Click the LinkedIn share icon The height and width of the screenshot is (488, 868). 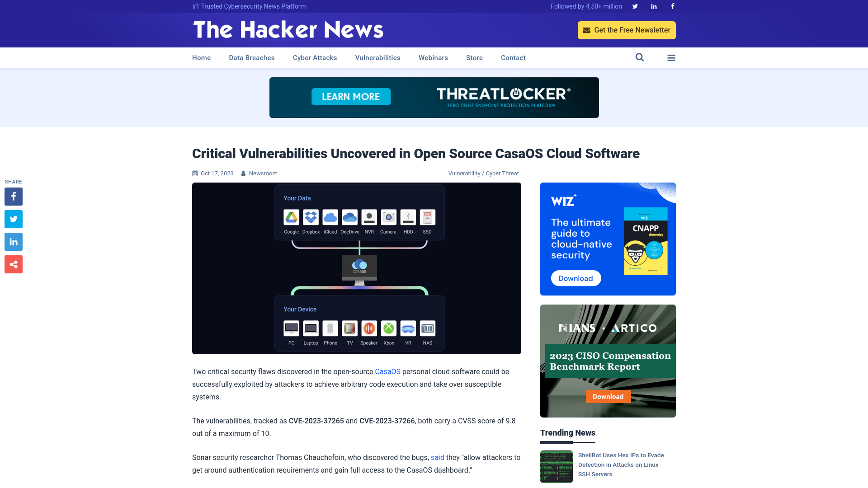(13, 241)
